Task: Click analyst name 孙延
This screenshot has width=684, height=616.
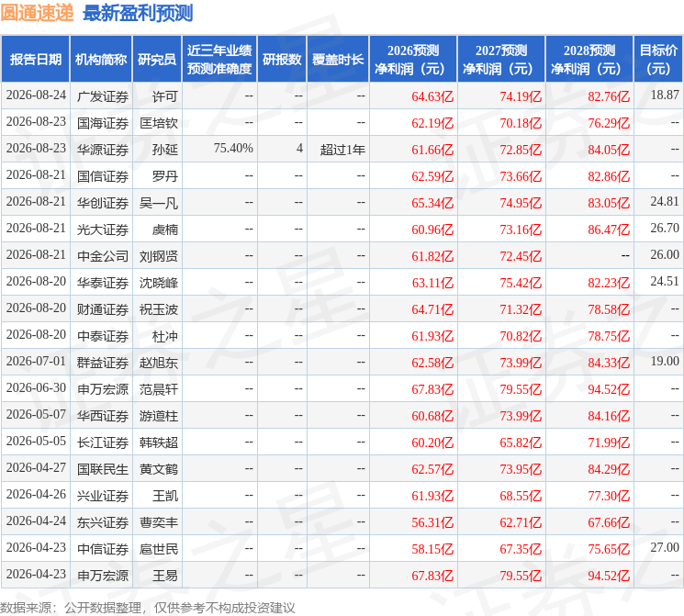Action: pyautogui.click(x=165, y=150)
